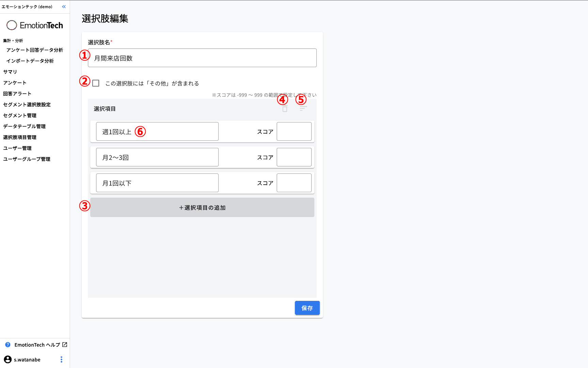Navigate to ユーザーグループ管理
588x368 pixels.
pyautogui.click(x=27, y=159)
